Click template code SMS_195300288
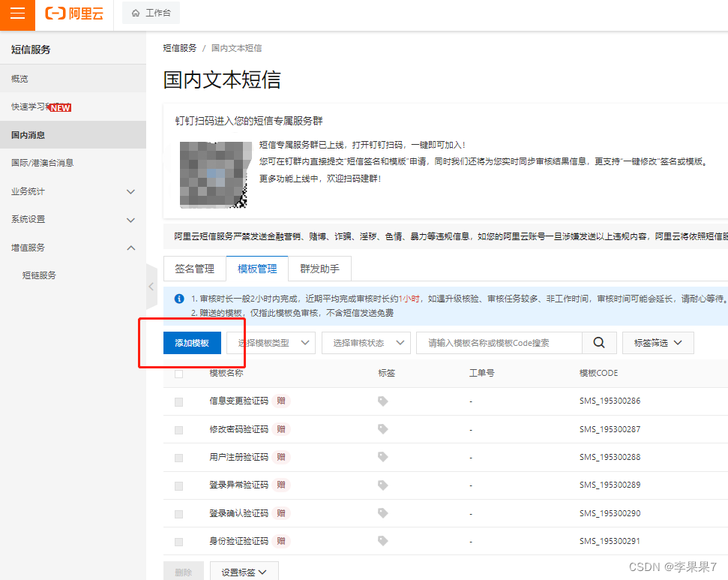 pos(610,457)
